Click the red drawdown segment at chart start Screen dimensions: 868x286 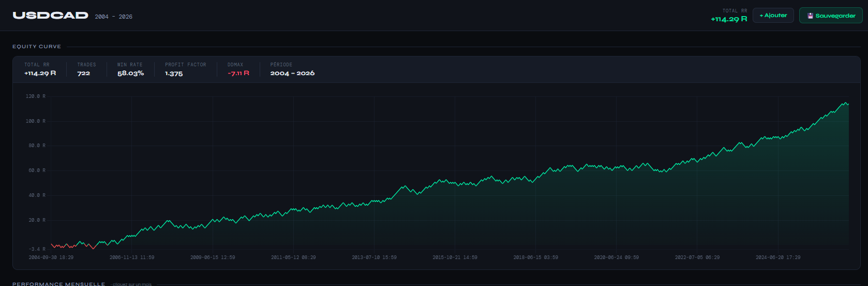pyautogui.click(x=64, y=246)
